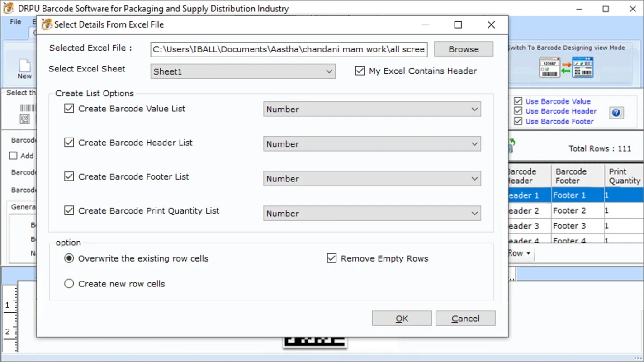Screen dimensions: 644x362
Task: Click the 2D QR barcode icon in main window
Action: [x=25, y=119]
